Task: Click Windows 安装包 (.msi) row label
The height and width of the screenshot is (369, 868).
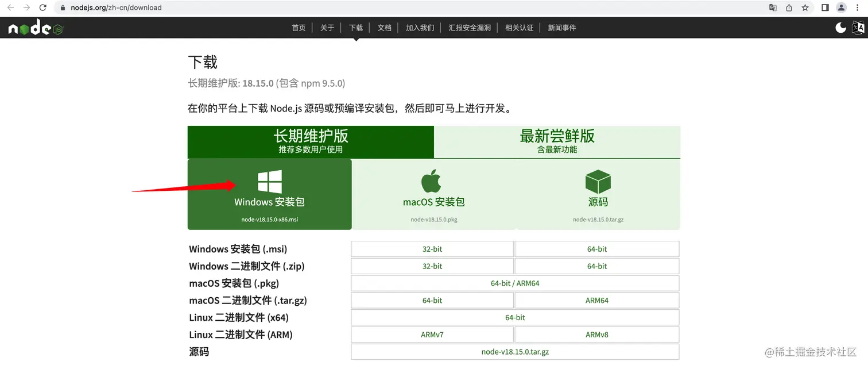Action: pos(238,249)
